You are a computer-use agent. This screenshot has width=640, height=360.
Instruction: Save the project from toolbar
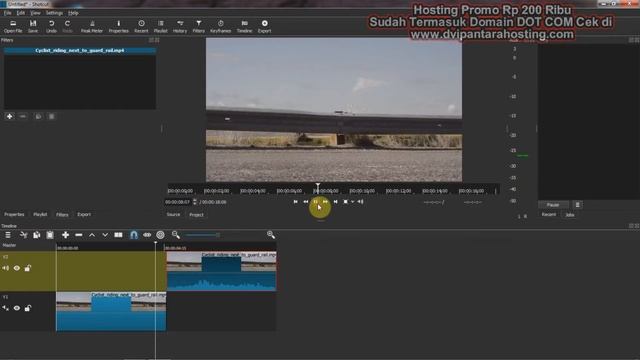[x=33, y=27]
